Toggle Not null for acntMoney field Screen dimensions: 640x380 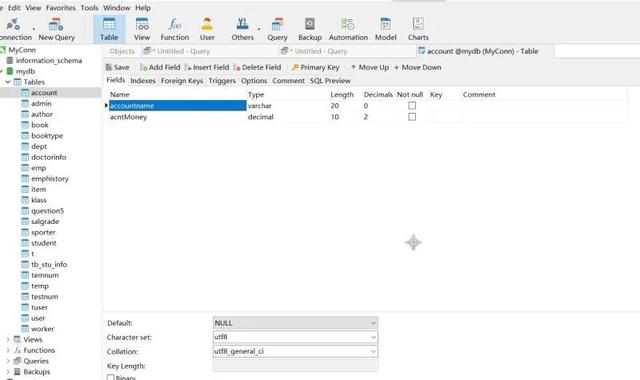pyautogui.click(x=412, y=117)
